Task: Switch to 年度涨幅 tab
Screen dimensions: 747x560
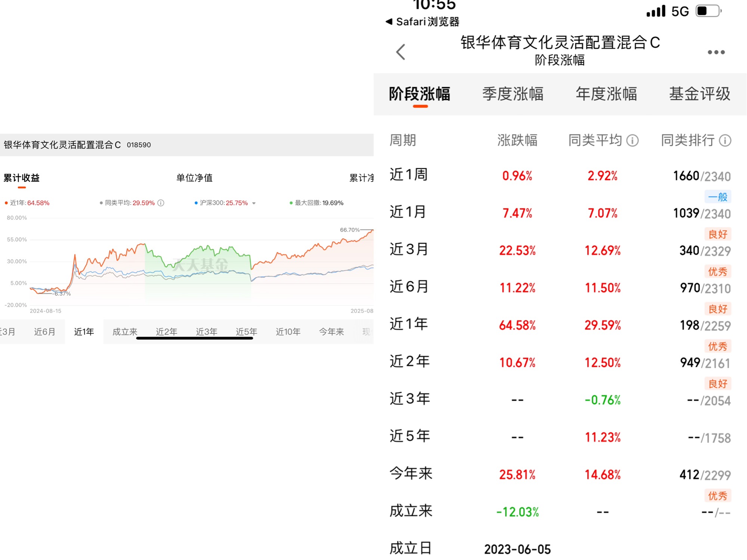Action: click(x=606, y=94)
